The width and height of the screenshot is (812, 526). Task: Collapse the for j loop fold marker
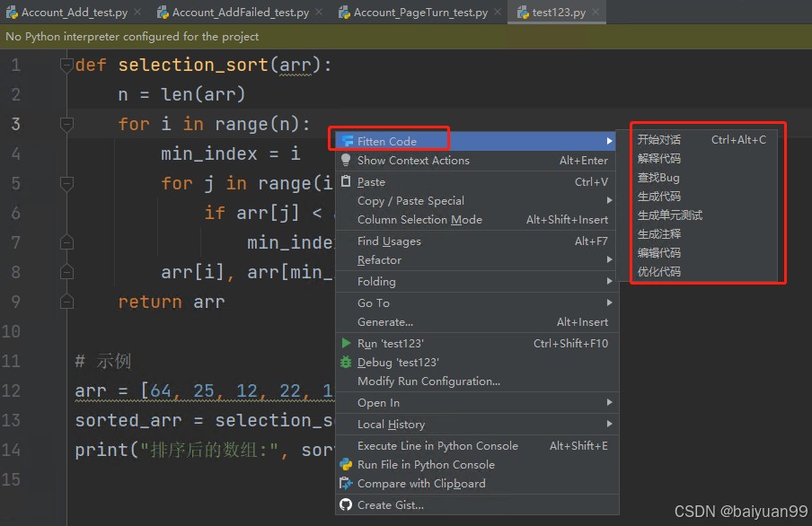click(66, 183)
